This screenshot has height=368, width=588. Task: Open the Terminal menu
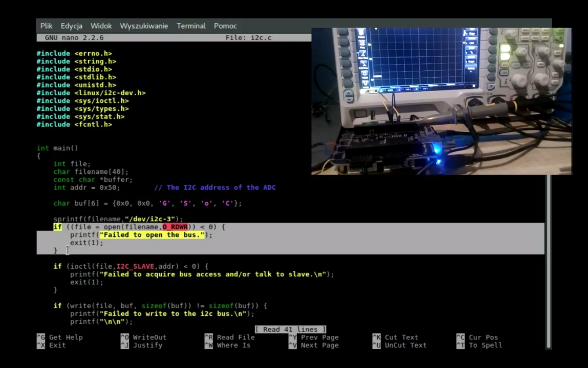pyautogui.click(x=191, y=26)
